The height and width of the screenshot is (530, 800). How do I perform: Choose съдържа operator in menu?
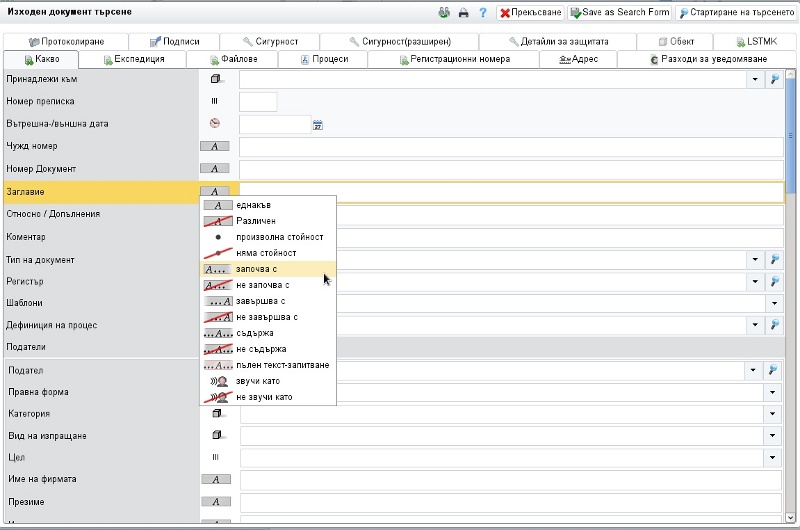pyautogui.click(x=268, y=333)
